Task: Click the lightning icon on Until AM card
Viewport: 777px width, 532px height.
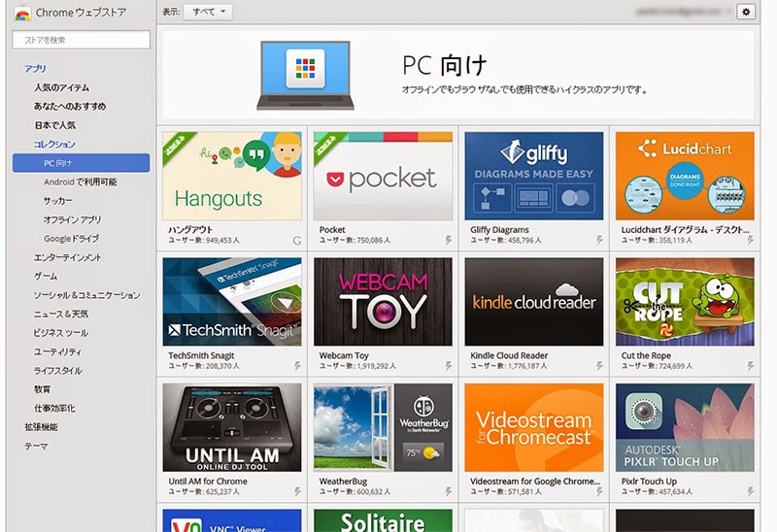Action: (x=297, y=492)
